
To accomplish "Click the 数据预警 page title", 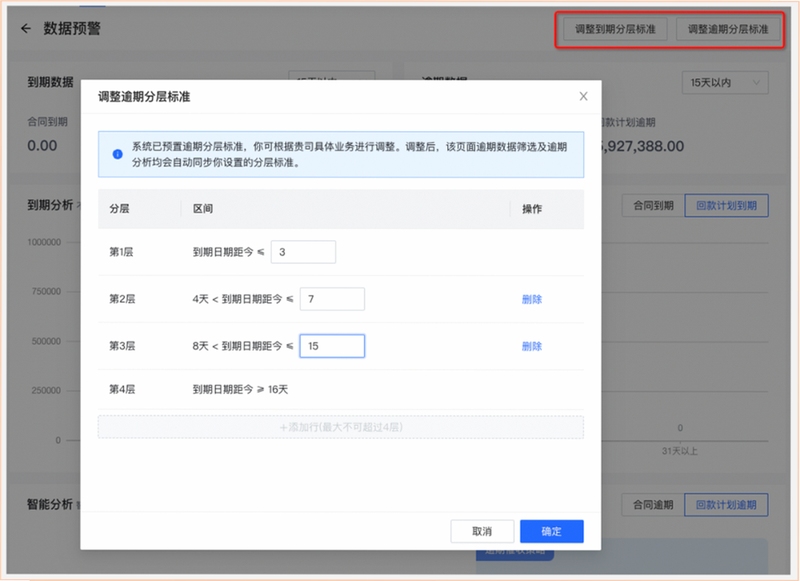I will 72,29.
